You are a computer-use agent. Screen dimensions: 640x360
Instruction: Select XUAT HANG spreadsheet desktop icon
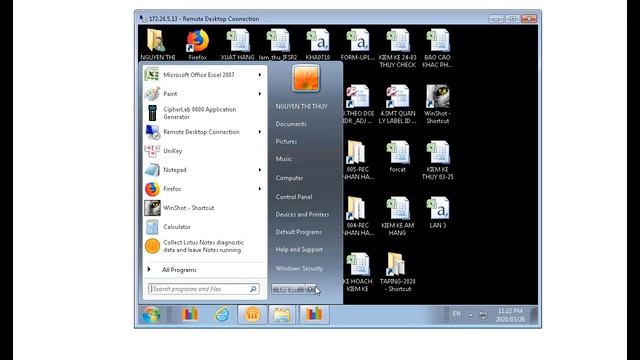point(238,44)
